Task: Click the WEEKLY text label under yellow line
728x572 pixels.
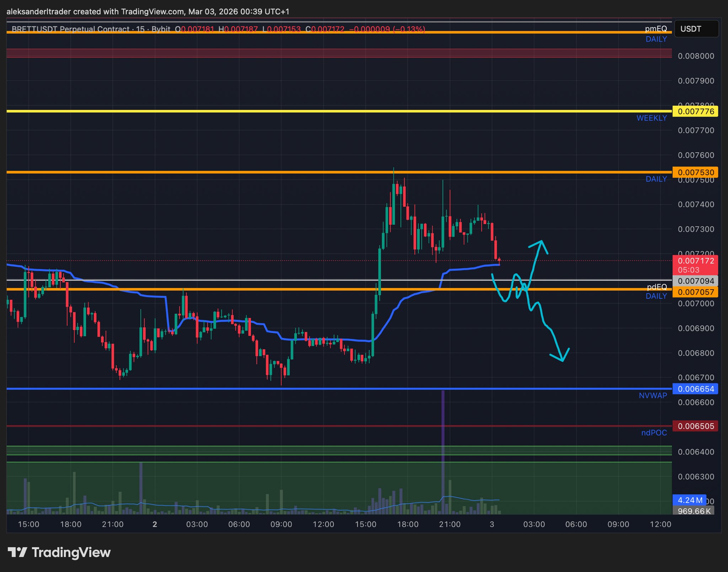Action: click(x=651, y=118)
